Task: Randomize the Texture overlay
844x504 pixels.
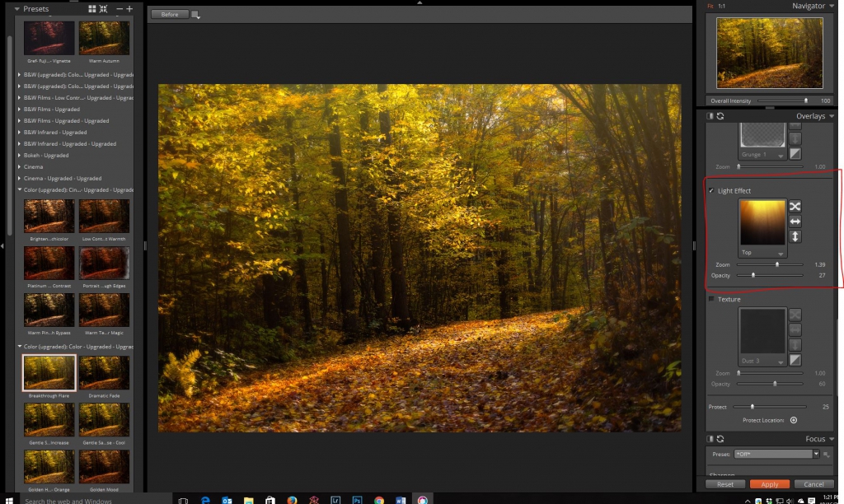Action: (795, 315)
